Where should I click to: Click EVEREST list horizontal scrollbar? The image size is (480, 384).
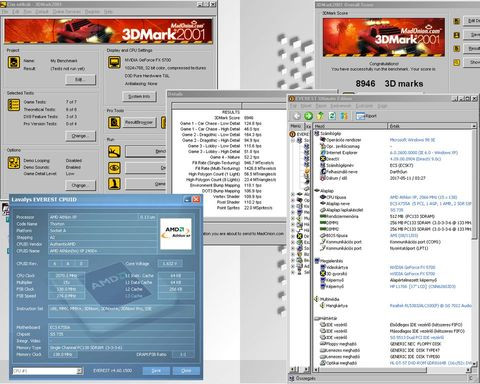click(x=373, y=370)
